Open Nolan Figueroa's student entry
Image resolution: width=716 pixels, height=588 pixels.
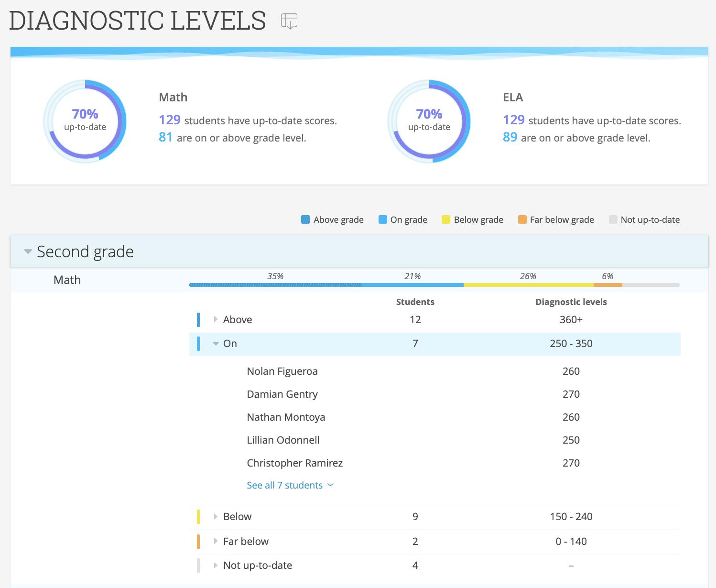(x=282, y=371)
